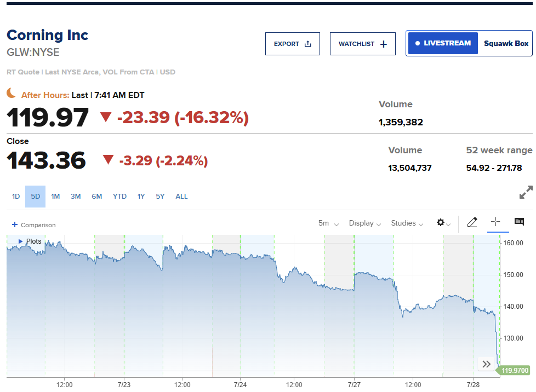
Task: Click the export share icon
Action: (x=307, y=44)
